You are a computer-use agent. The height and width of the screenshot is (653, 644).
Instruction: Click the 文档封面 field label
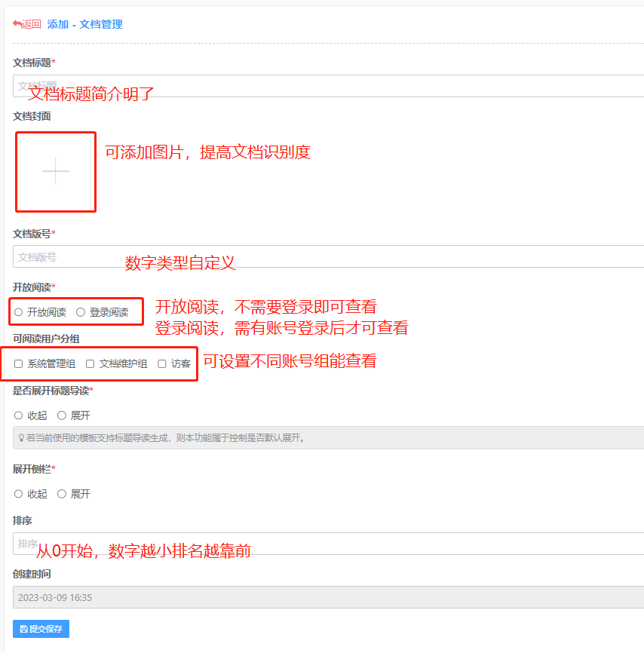click(32, 116)
